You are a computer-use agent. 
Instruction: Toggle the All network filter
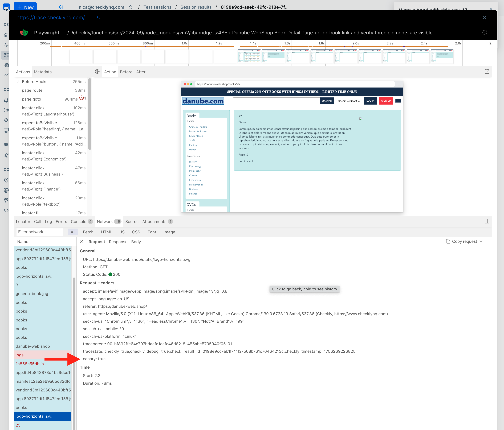tap(73, 232)
